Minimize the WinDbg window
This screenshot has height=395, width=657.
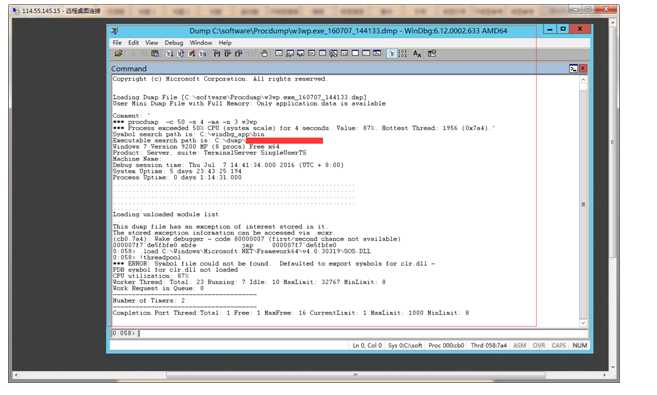[549, 29]
